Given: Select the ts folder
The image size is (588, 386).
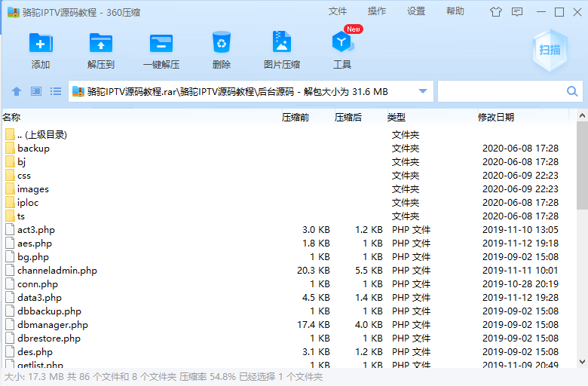Looking at the screenshot, I should click(289, 216).
